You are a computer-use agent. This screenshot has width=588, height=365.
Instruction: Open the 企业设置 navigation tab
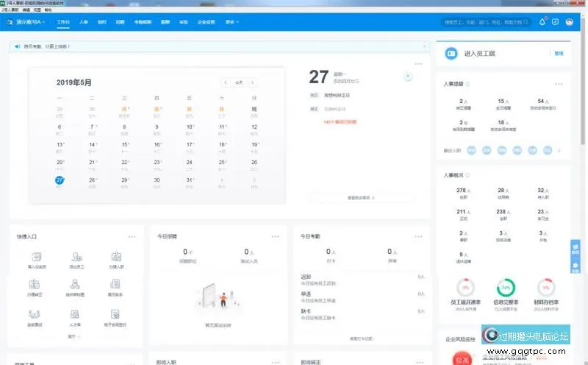click(x=207, y=22)
